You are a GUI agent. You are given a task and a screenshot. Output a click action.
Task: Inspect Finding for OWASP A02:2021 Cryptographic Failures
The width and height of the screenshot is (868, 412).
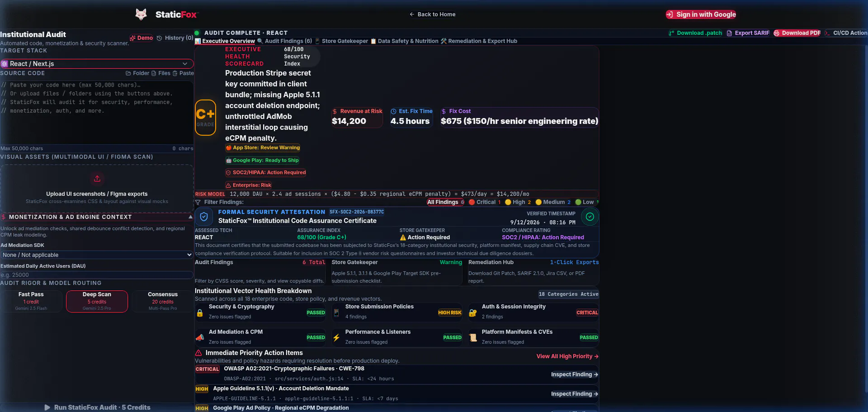575,374
